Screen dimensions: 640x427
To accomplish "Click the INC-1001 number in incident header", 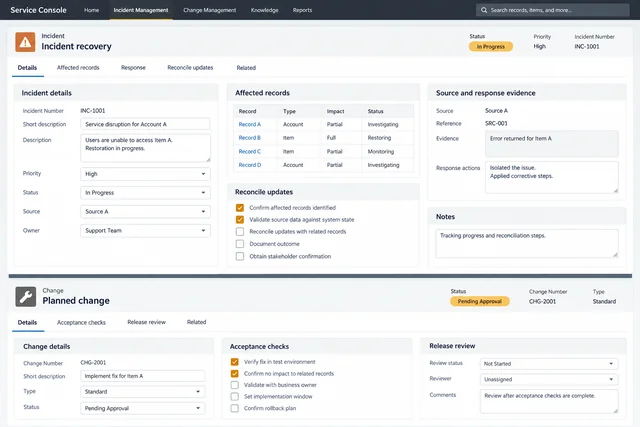I will pos(587,47).
